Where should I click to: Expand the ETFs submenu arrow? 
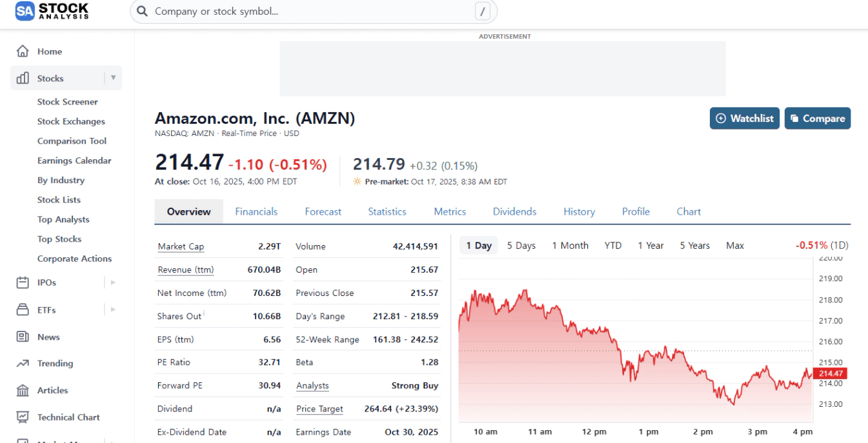coord(113,310)
